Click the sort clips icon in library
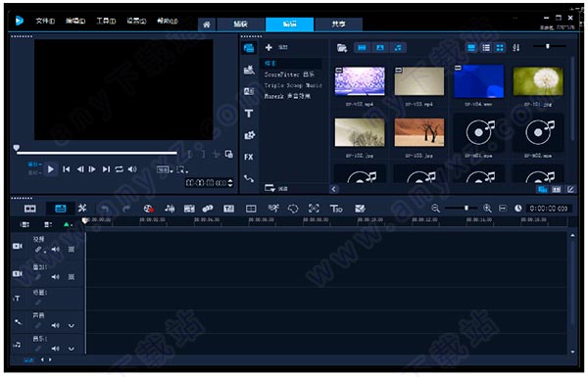The width and height of the screenshot is (588, 377). (516, 48)
